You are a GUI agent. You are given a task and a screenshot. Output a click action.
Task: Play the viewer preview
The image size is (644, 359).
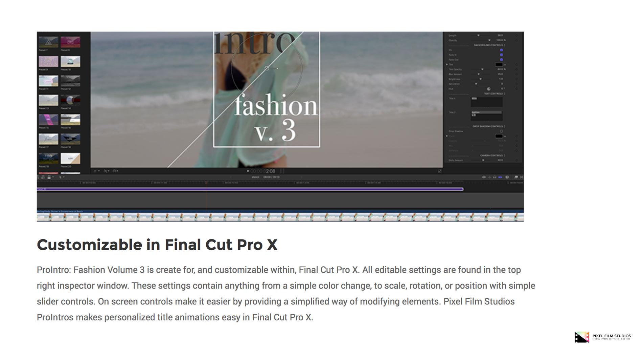248,171
